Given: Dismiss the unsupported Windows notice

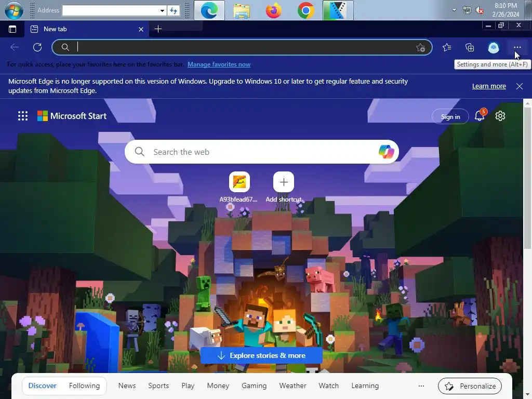Looking at the screenshot, I should click(x=520, y=86).
